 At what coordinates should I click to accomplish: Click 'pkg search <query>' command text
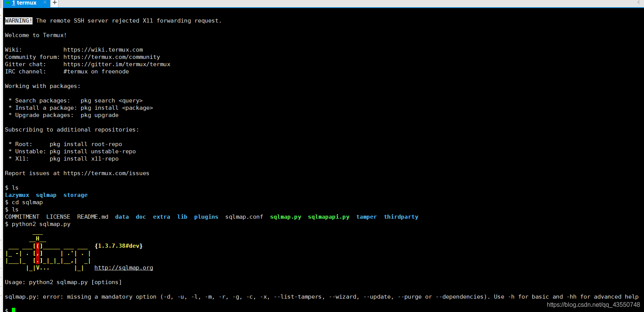[112, 101]
